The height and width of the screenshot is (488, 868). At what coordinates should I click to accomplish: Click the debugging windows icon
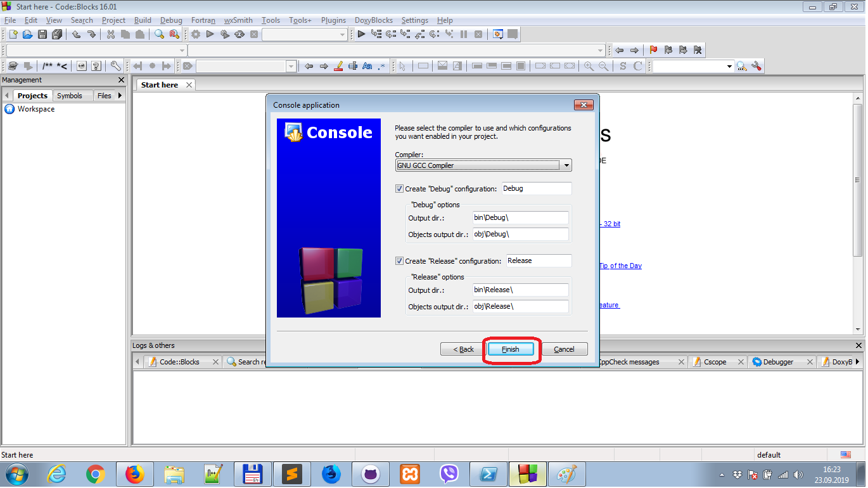pyautogui.click(x=498, y=34)
